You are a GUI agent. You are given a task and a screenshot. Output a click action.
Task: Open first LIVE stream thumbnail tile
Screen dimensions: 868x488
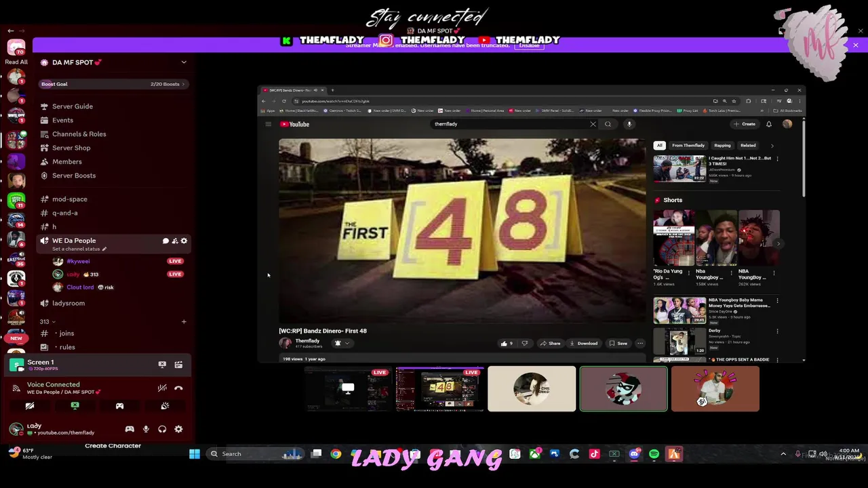348,389
